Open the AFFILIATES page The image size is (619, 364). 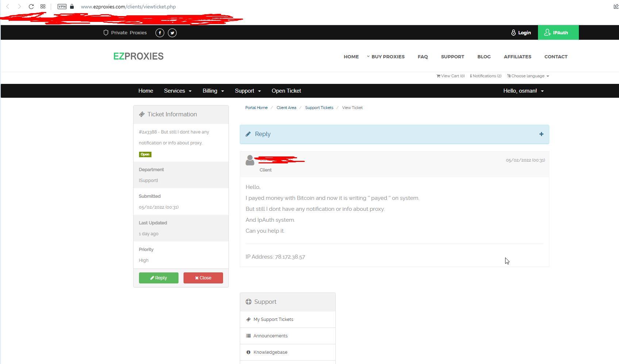click(x=518, y=57)
